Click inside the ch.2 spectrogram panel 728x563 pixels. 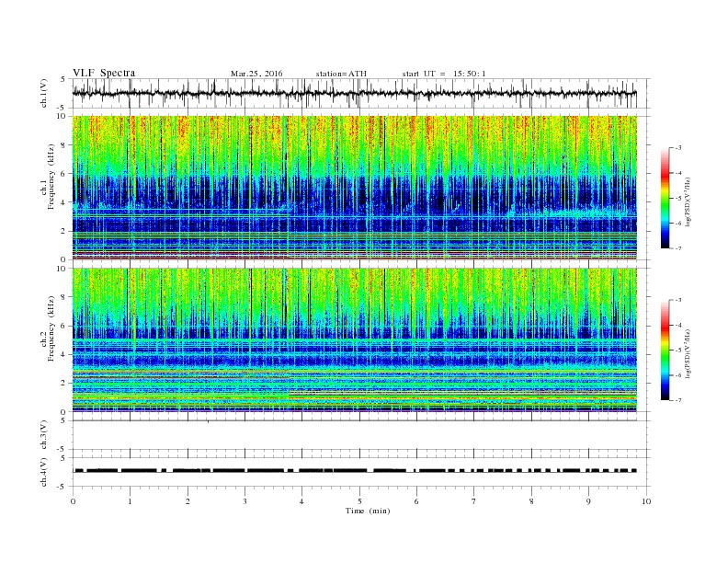pyautogui.click(x=355, y=340)
